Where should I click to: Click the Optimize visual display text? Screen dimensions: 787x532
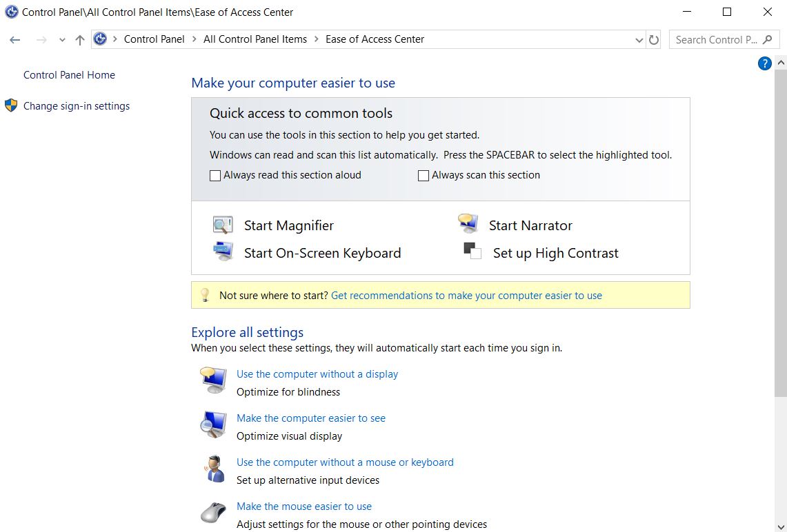pos(289,436)
